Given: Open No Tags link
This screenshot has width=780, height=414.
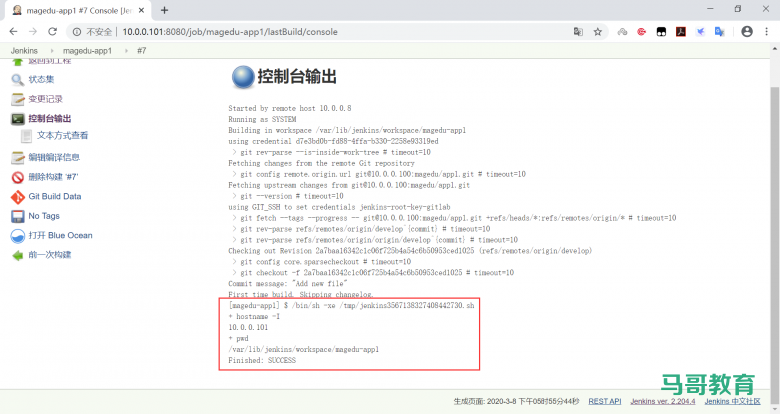Looking at the screenshot, I should tap(44, 216).
